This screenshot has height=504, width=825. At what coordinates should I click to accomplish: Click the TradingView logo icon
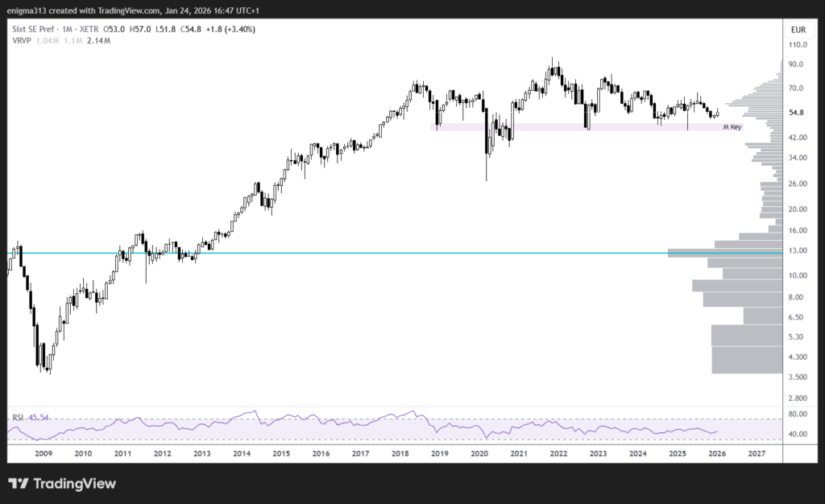[x=19, y=484]
